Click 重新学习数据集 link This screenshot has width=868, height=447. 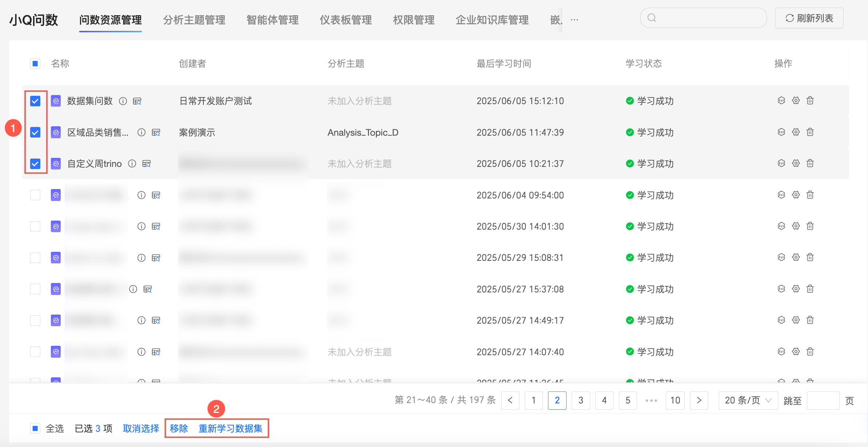[230, 428]
